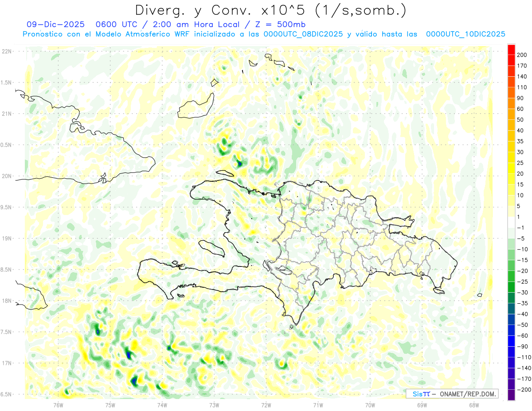Click the '73W' longitude label
532x411 pixels.
click(x=214, y=405)
